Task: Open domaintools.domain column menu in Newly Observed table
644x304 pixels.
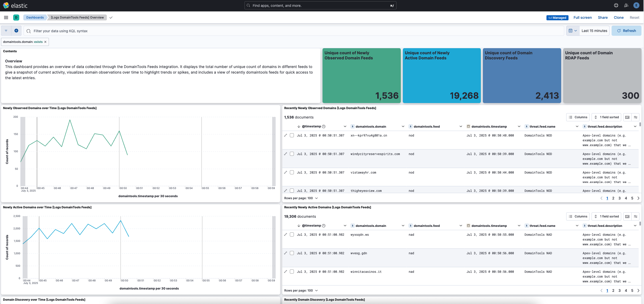Action: tap(403, 126)
